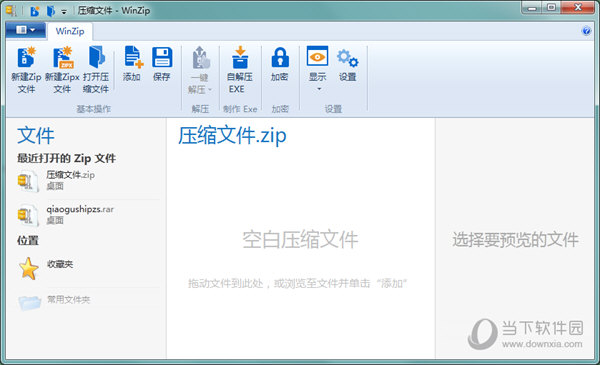Screen dimensions: 600x365
Task: Click the archive icon beside qiaogushipzs.rar
Action: tap(28, 215)
